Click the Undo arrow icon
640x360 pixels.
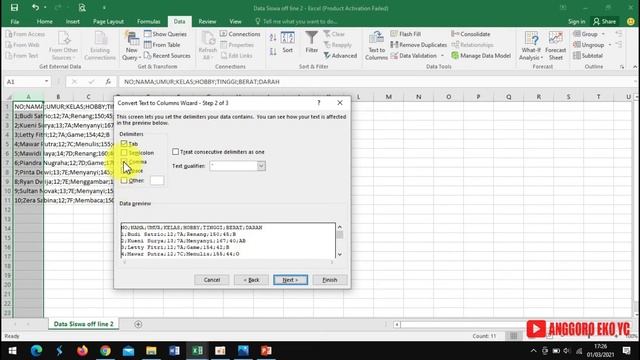[36, 8]
